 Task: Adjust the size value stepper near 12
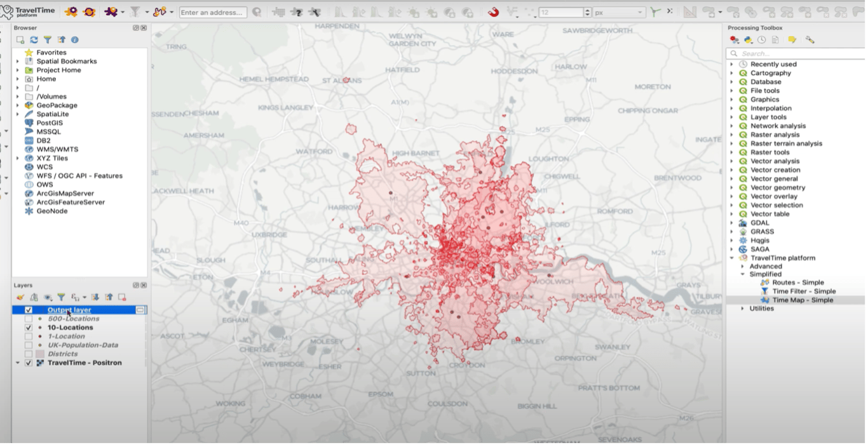click(587, 11)
